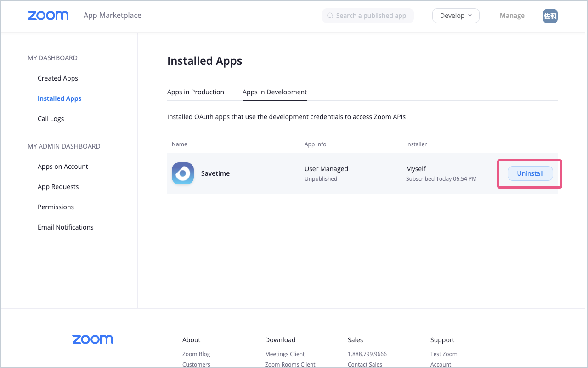The image size is (588, 368).
Task: Click the Installed Apps page heading
Action: click(x=204, y=61)
